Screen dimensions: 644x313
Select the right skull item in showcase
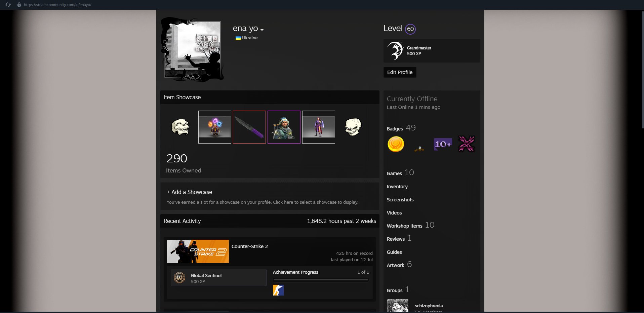[x=353, y=127]
